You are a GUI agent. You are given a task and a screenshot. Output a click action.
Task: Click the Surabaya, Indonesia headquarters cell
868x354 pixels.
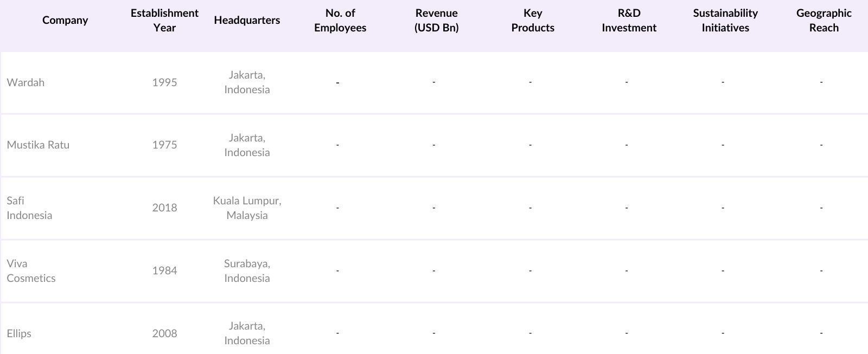247,271
